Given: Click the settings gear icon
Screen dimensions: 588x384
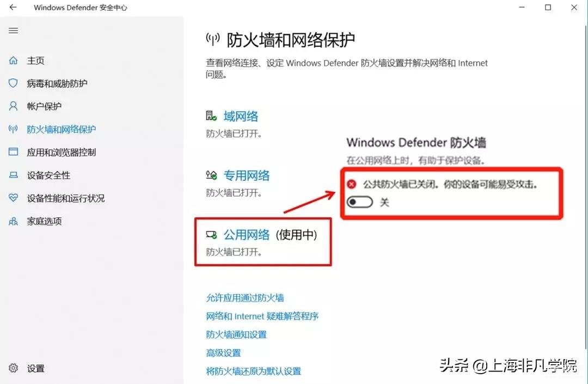Looking at the screenshot, I should (x=13, y=368).
